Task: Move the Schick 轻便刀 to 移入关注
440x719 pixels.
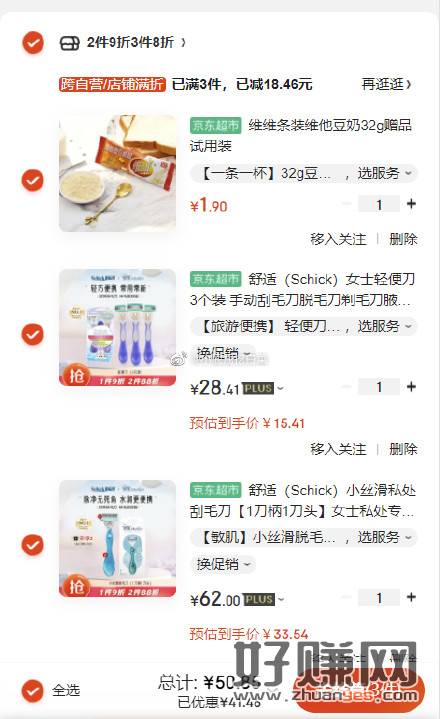Action: (338, 449)
